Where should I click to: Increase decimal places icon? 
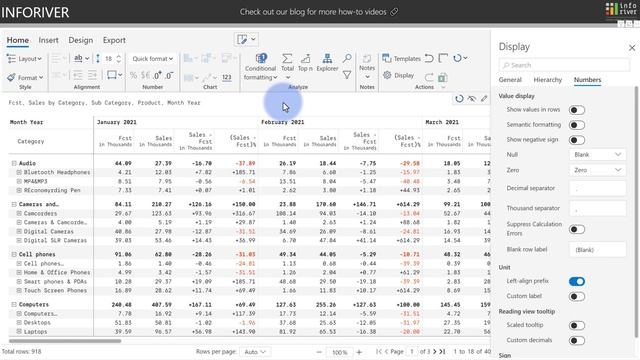[x=158, y=75]
